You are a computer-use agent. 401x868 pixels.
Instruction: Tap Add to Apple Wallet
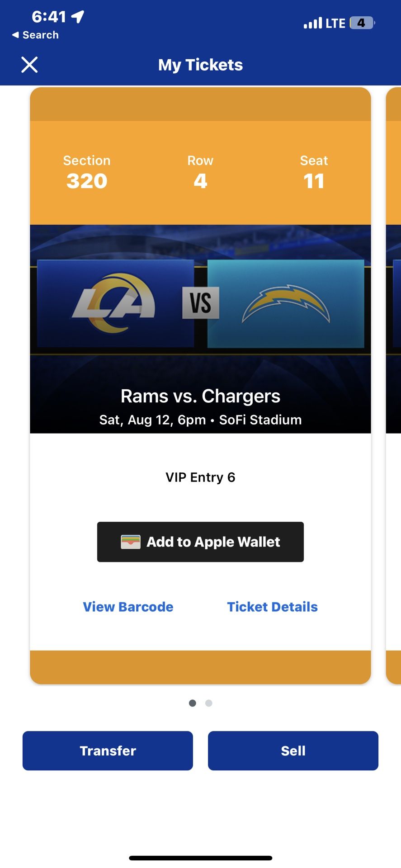[200, 542]
